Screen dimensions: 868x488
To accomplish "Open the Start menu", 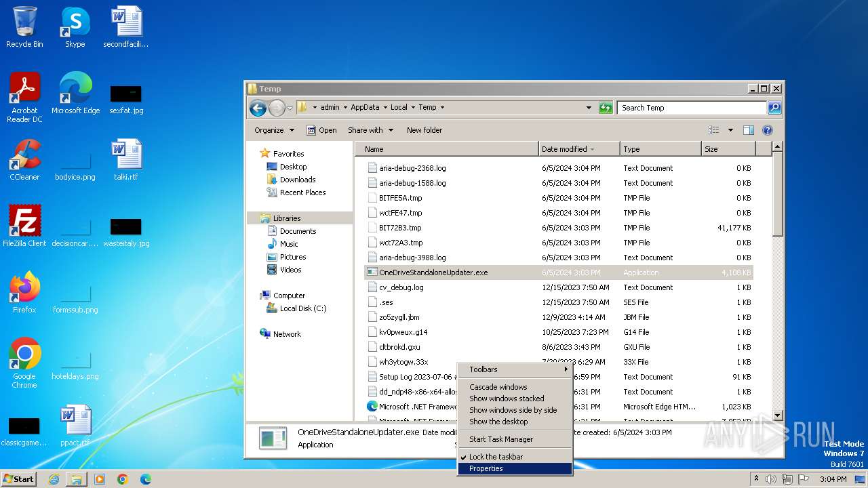I will click(x=19, y=479).
